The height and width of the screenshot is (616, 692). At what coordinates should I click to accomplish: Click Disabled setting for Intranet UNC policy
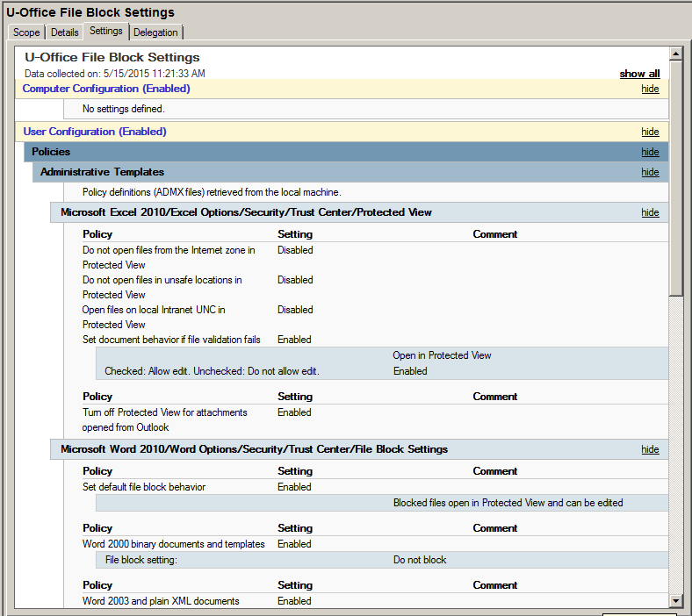pyautogui.click(x=295, y=310)
